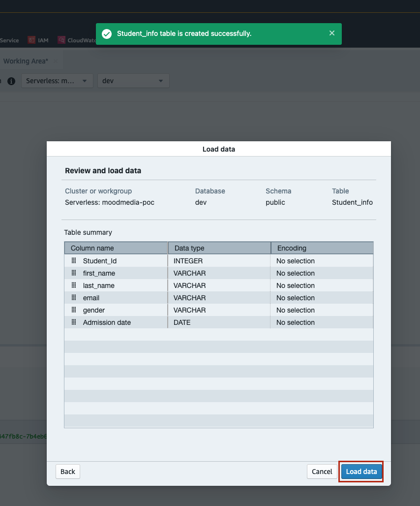Select the Working Area tab
Image resolution: width=420 pixels, height=506 pixels.
[x=26, y=61]
